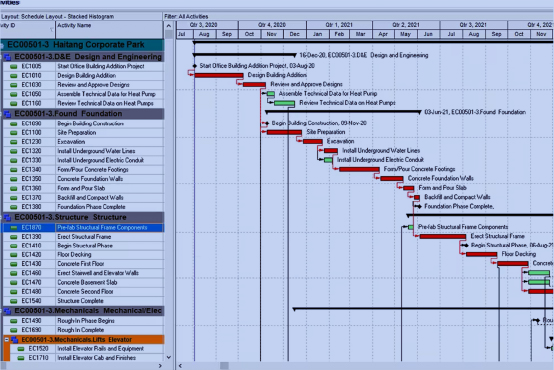Select the 'Rough-In Complete' activity row
The width and height of the screenshot is (554, 370).
click(x=83, y=330)
